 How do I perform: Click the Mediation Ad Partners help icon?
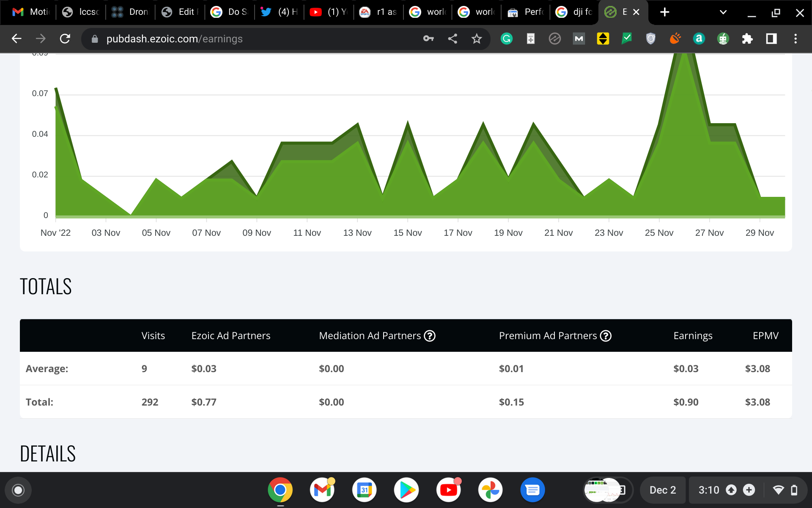coord(430,336)
